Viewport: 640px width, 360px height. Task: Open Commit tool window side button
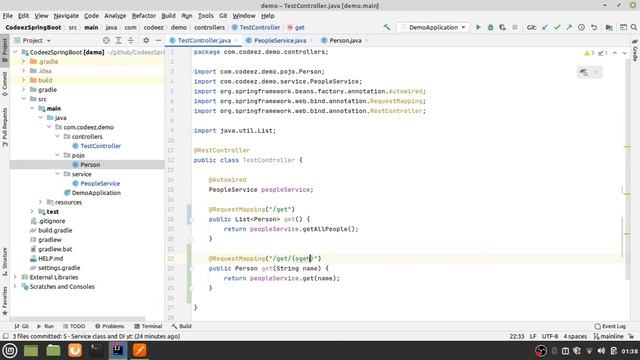pos(4,84)
